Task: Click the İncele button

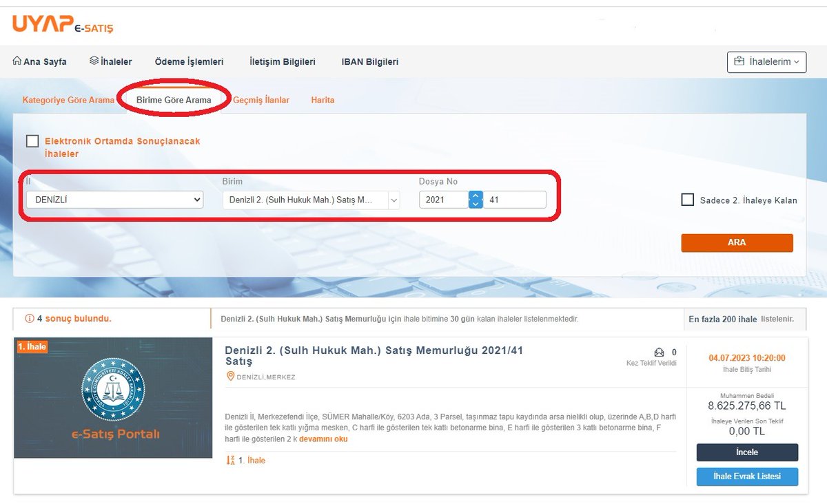Action: tap(747, 452)
